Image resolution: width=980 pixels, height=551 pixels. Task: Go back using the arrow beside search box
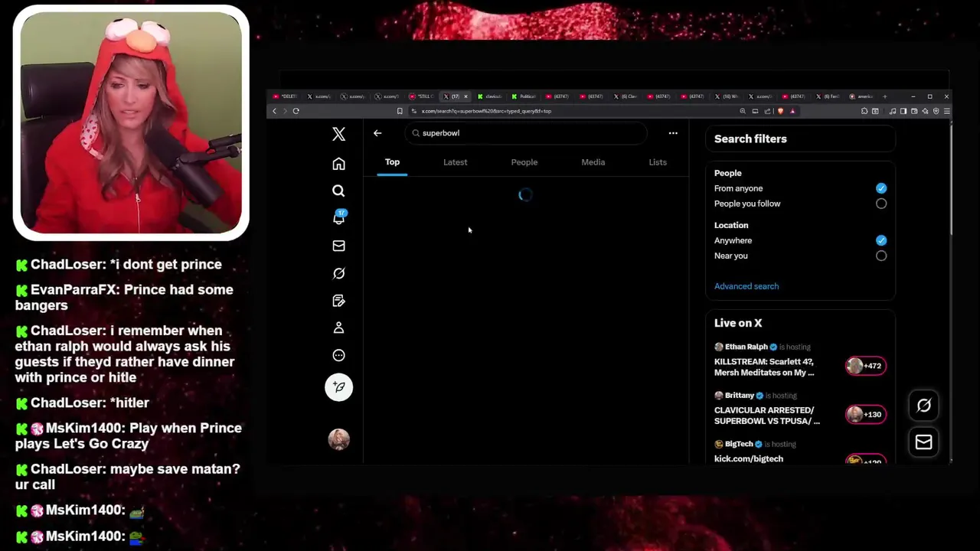coord(377,133)
